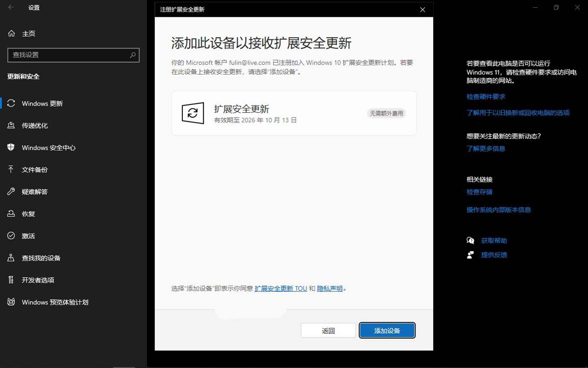Open the 隐私声明 link
The image size is (588, 368).
330,289
